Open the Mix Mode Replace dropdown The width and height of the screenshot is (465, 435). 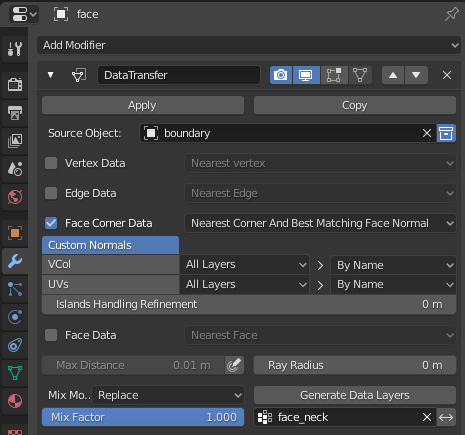click(168, 395)
